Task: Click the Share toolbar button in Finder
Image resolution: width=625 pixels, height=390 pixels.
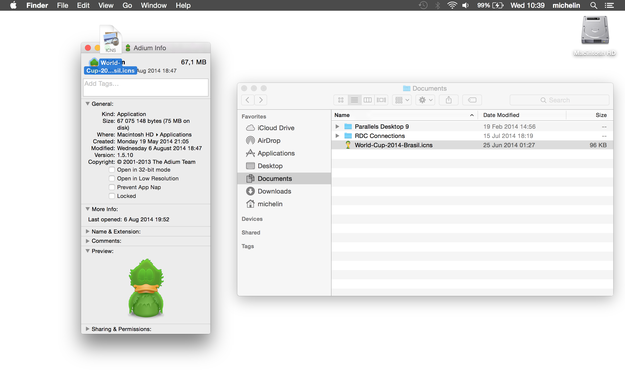Action: [x=449, y=100]
